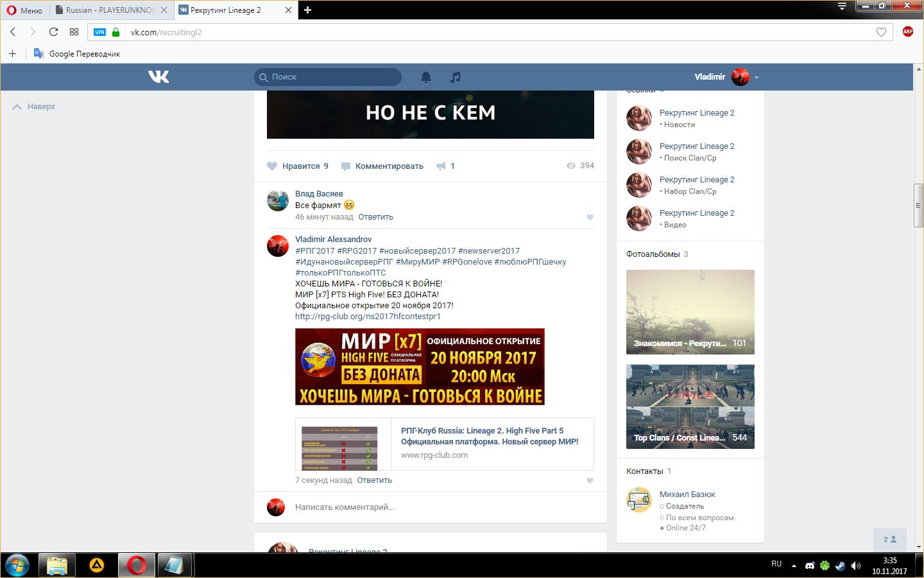Open Vladimir profile avatar in header
Screen dimensions: 924x578
point(740,77)
